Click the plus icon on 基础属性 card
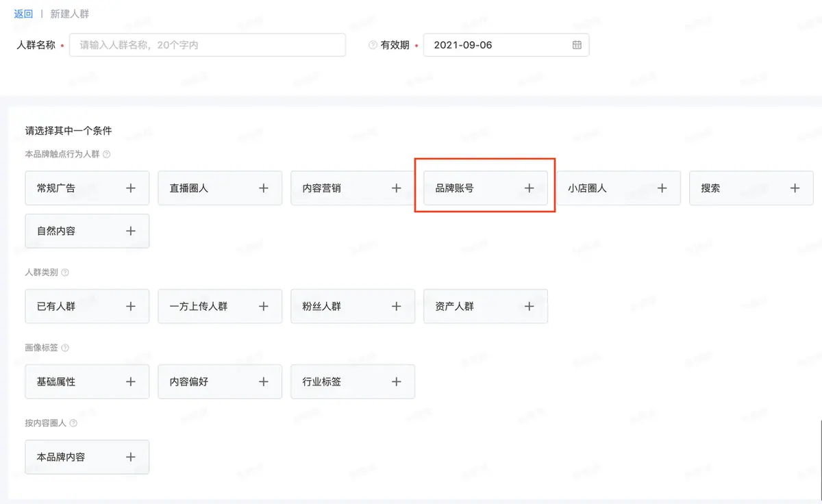 (x=131, y=381)
